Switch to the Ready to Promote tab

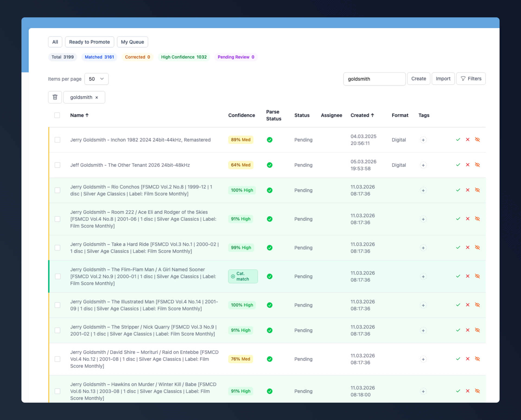click(x=89, y=42)
